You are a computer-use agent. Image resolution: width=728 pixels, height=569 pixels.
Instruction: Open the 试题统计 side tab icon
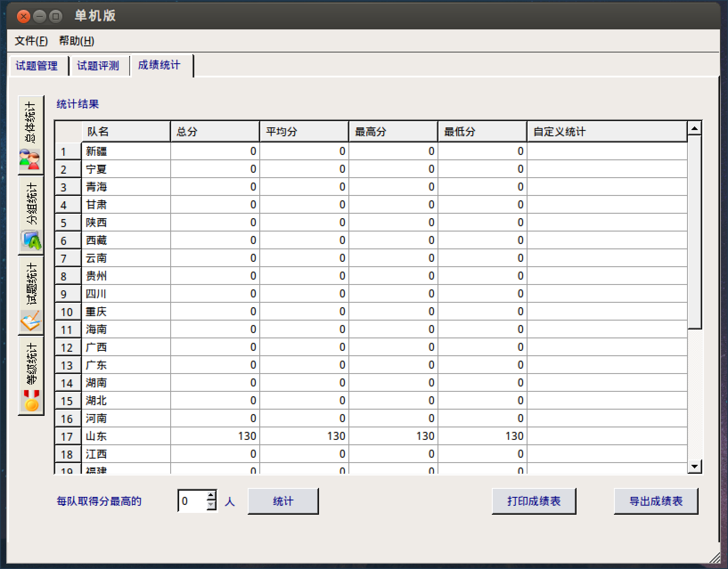tap(31, 321)
